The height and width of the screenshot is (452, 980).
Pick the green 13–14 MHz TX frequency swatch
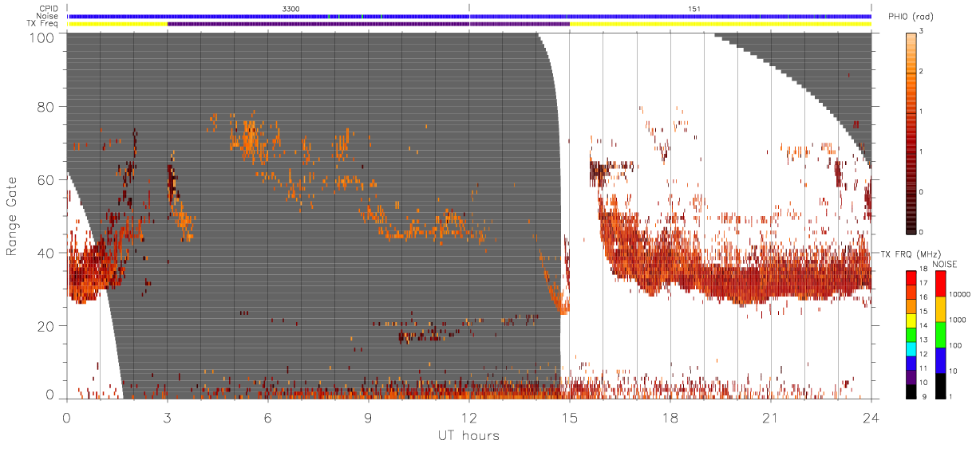[x=911, y=334]
